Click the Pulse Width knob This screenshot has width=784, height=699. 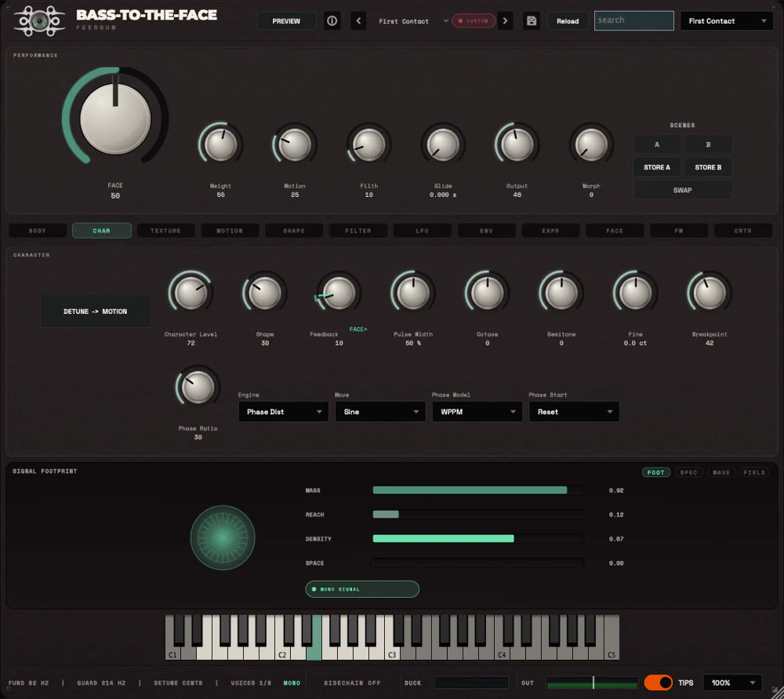tap(412, 293)
